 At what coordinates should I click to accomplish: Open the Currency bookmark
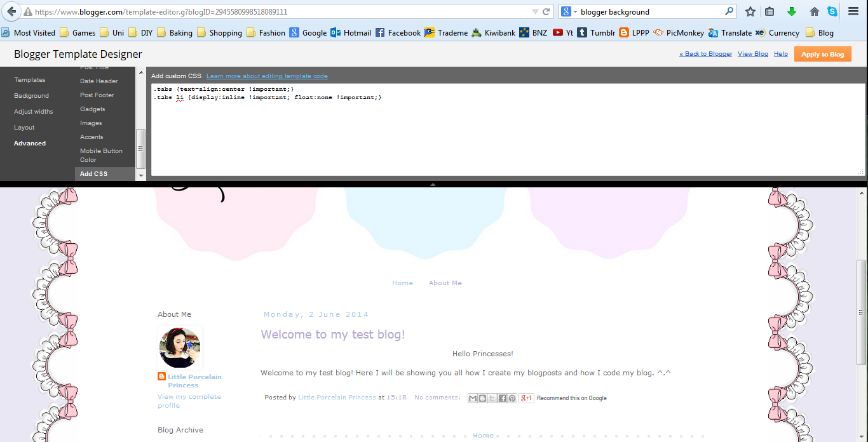(777, 33)
